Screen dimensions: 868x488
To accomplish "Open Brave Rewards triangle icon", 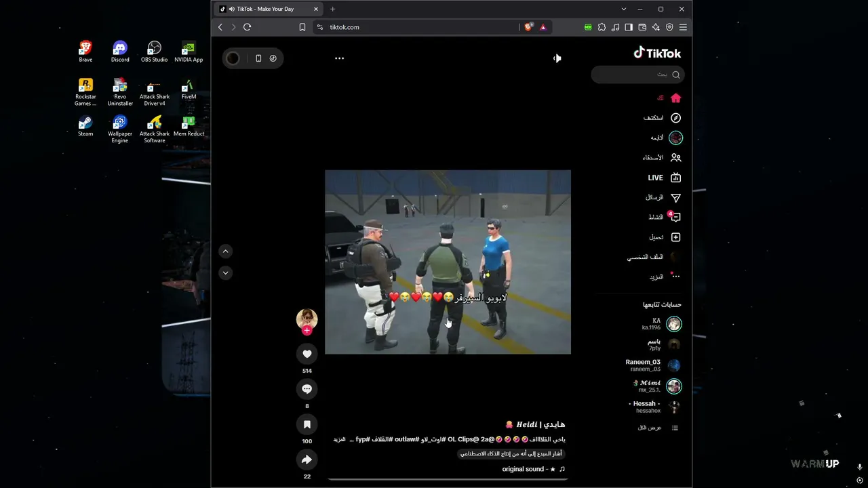I will [542, 27].
